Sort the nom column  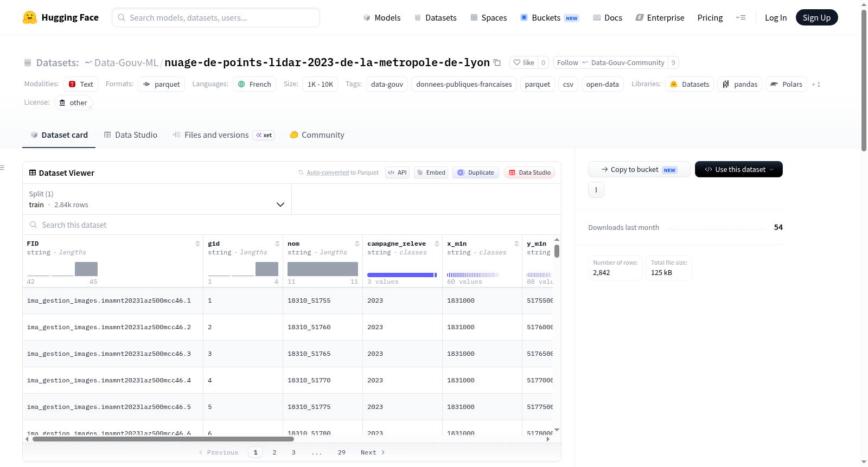pos(357,244)
